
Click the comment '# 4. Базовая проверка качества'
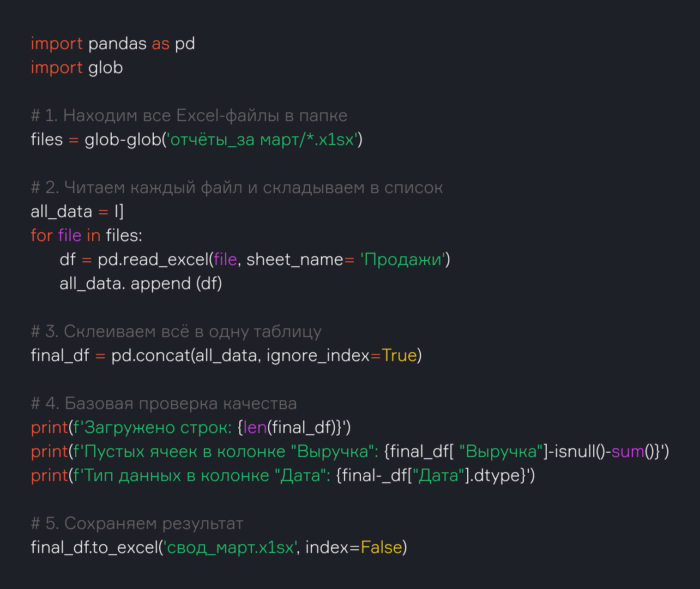(x=164, y=404)
